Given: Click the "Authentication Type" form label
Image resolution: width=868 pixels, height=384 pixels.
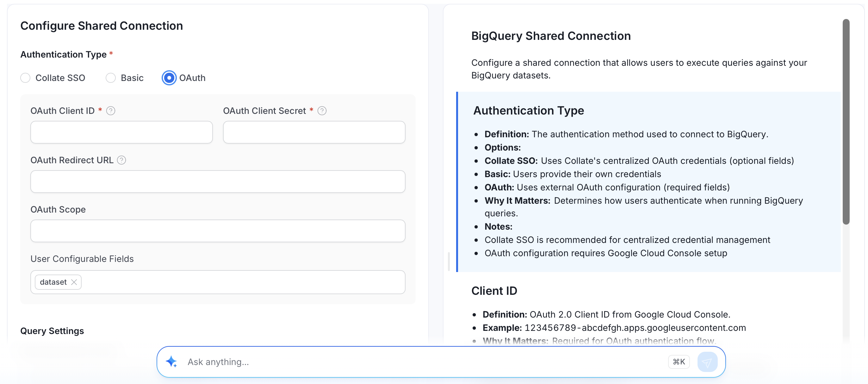Looking at the screenshot, I should pos(63,55).
